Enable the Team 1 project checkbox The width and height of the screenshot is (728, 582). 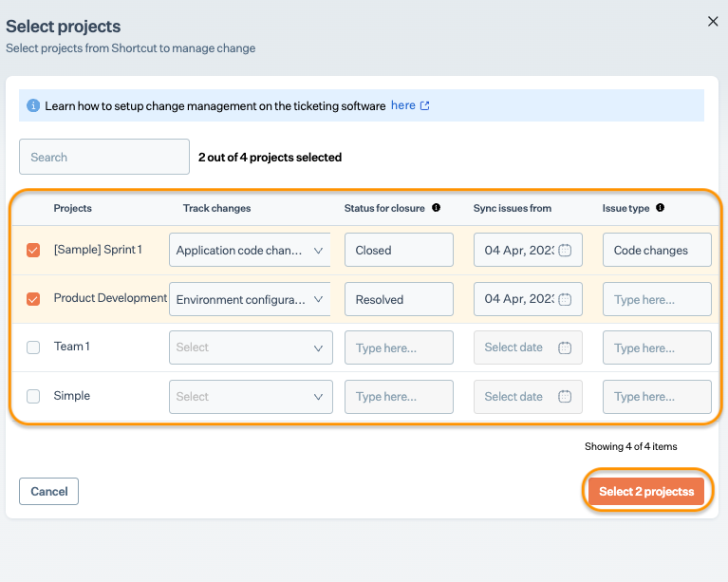point(33,347)
